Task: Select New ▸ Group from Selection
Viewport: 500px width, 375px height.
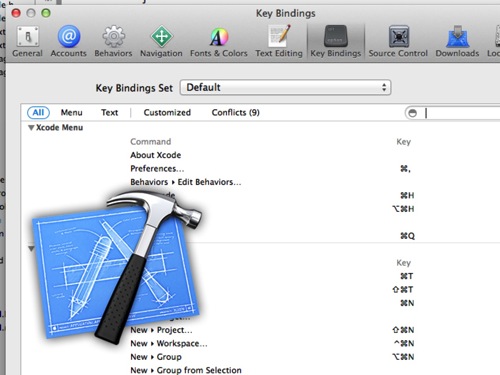Action: [186, 370]
